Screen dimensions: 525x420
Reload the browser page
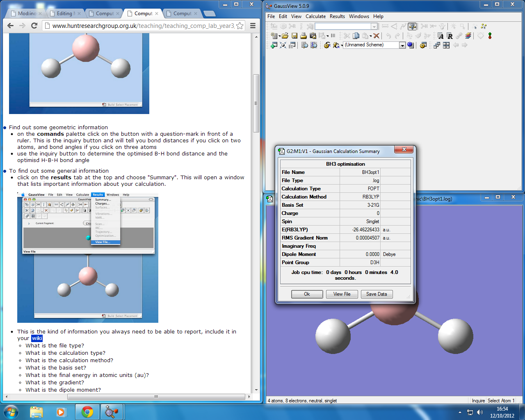pos(34,26)
